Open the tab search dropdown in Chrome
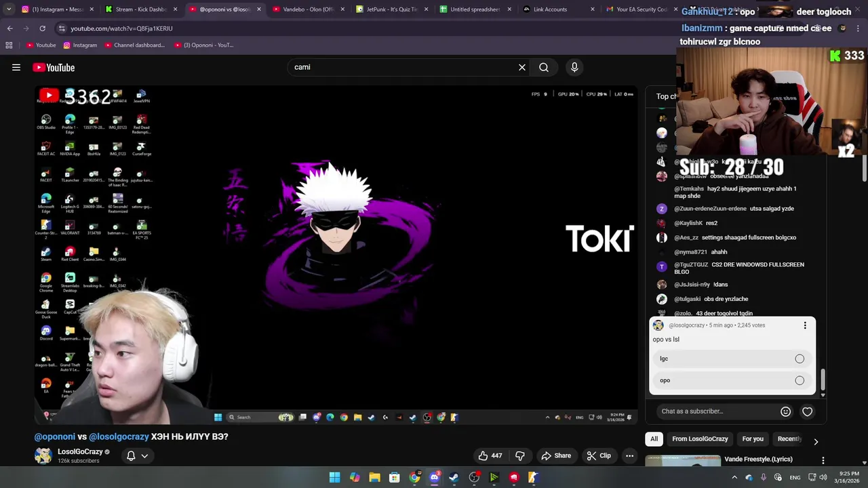 pos(9,9)
